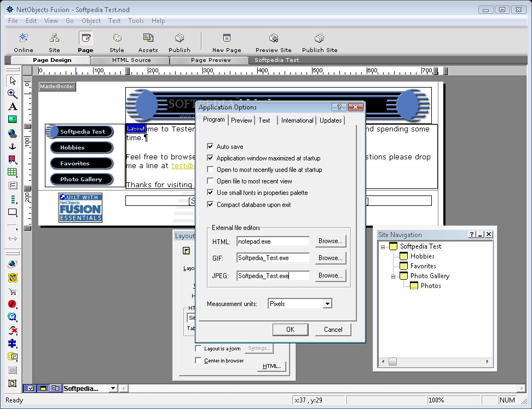Image resolution: width=532 pixels, height=409 pixels.
Task: Collapse Photo Gallery tree node
Action: point(393,276)
